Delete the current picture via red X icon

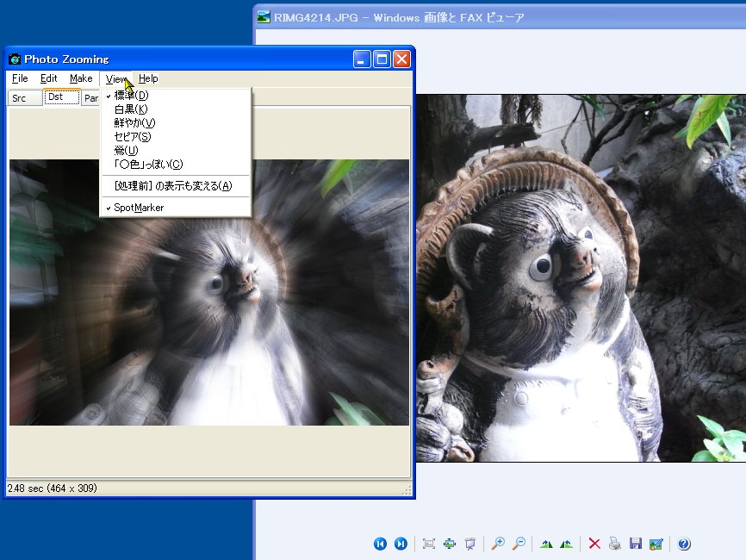594,544
